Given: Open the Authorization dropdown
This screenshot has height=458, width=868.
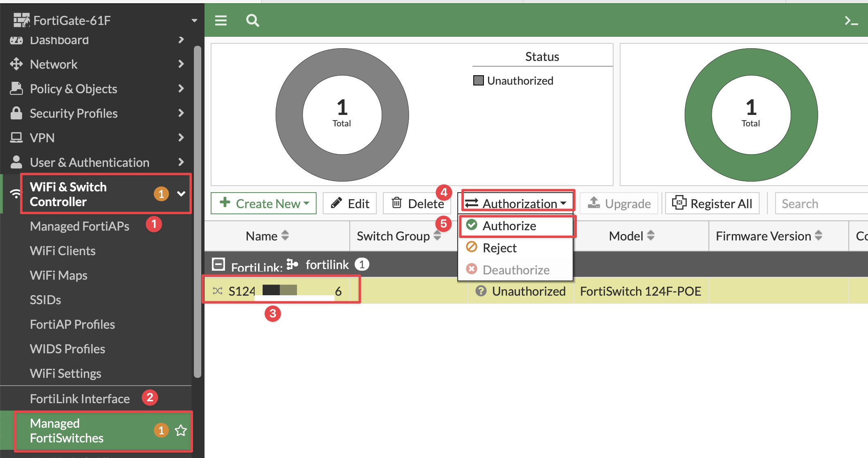Looking at the screenshot, I should (x=515, y=203).
